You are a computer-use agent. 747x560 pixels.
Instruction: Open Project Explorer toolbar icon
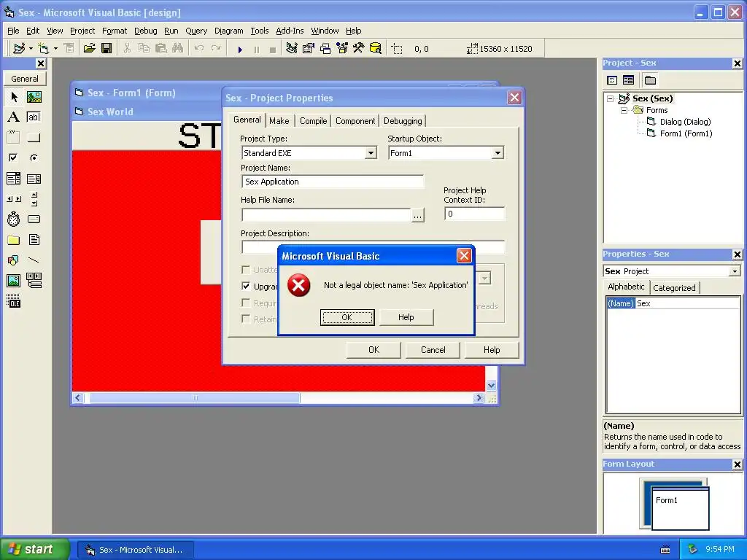tap(292, 49)
